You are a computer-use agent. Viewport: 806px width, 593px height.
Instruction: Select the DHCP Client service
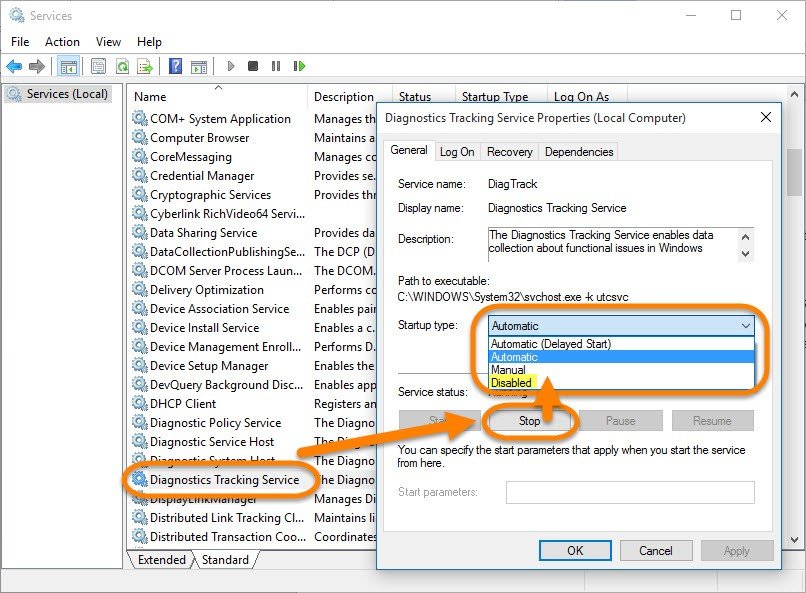coord(184,403)
